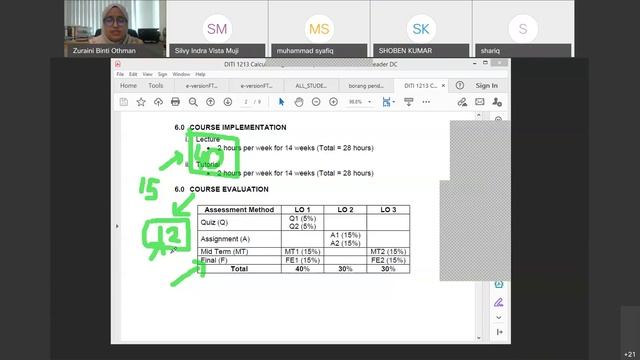Click the 'COURSE IMPLEMENTATION' heading text
This screenshot has height=360, width=640.
coord(238,127)
